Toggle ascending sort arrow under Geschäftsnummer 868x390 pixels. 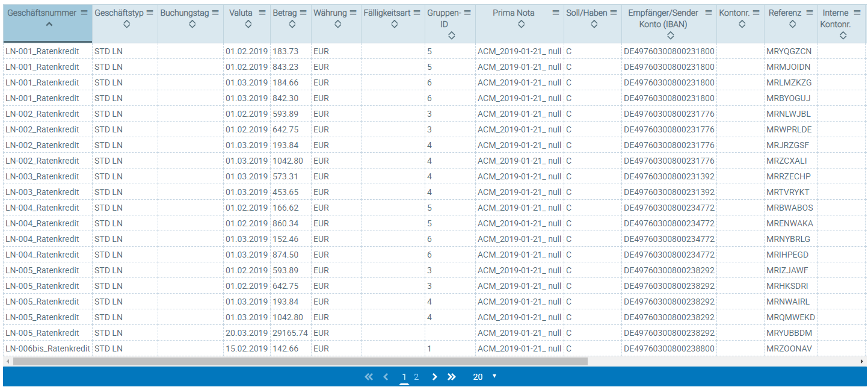(x=49, y=24)
